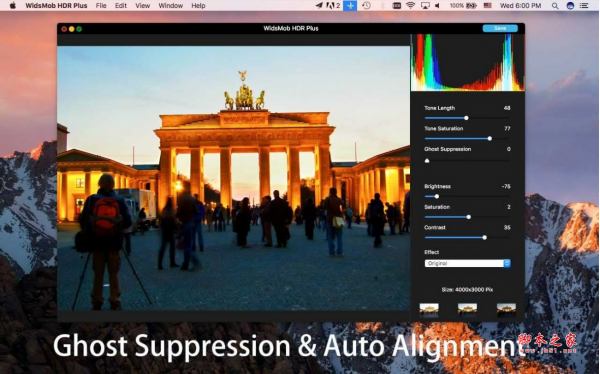
Task: Open the Edit menu
Action: point(121,6)
